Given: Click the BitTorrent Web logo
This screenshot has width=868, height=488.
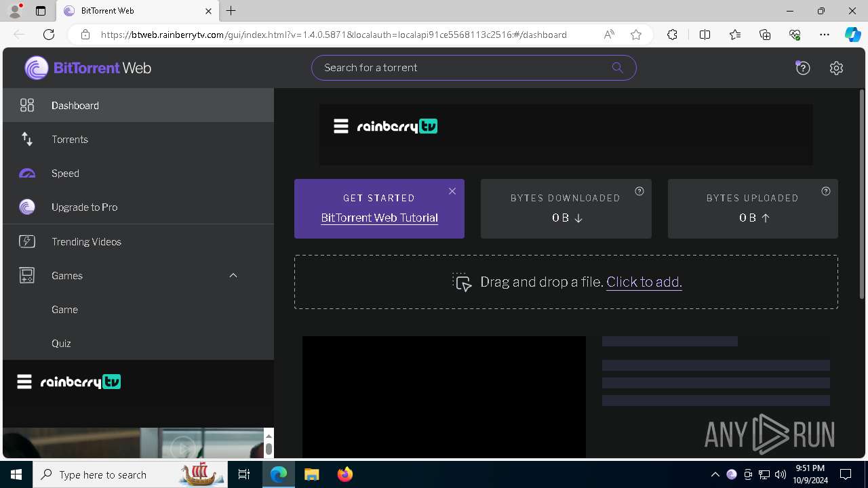Looking at the screenshot, I should [x=88, y=68].
